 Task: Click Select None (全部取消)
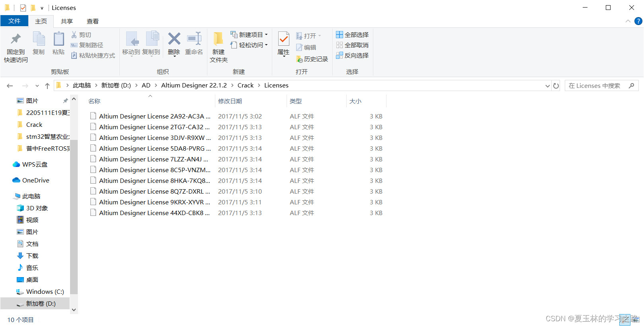[352, 45]
